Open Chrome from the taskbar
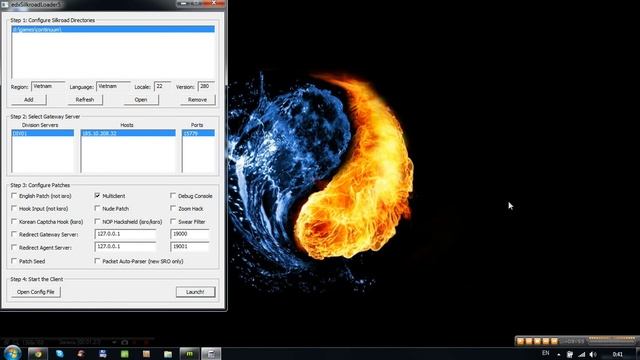640x360 pixels. click(38, 354)
